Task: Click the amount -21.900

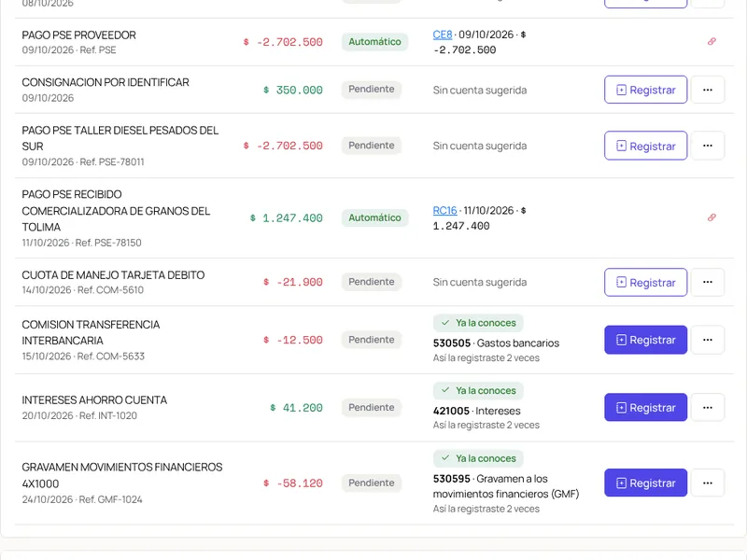Action: tap(293, 283)
